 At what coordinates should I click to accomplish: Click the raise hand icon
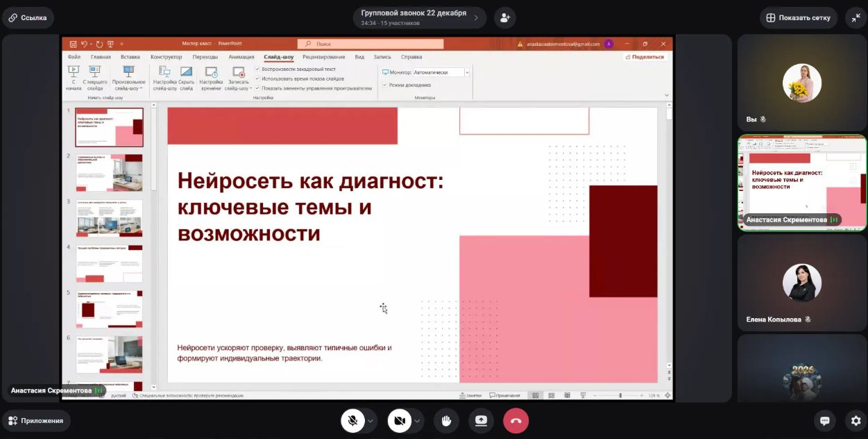click(447, 420)
